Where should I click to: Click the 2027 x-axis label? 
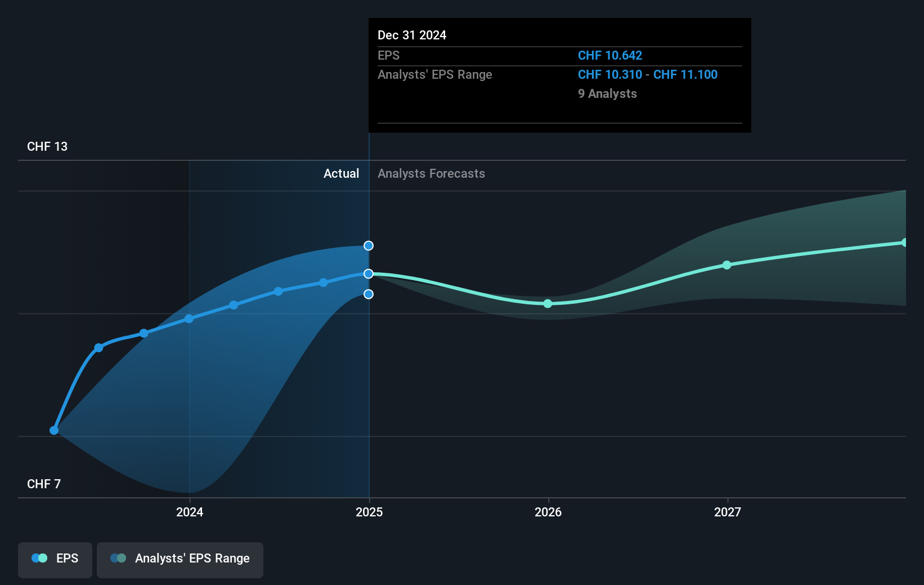pyautogui.click(x=728, y=512)
